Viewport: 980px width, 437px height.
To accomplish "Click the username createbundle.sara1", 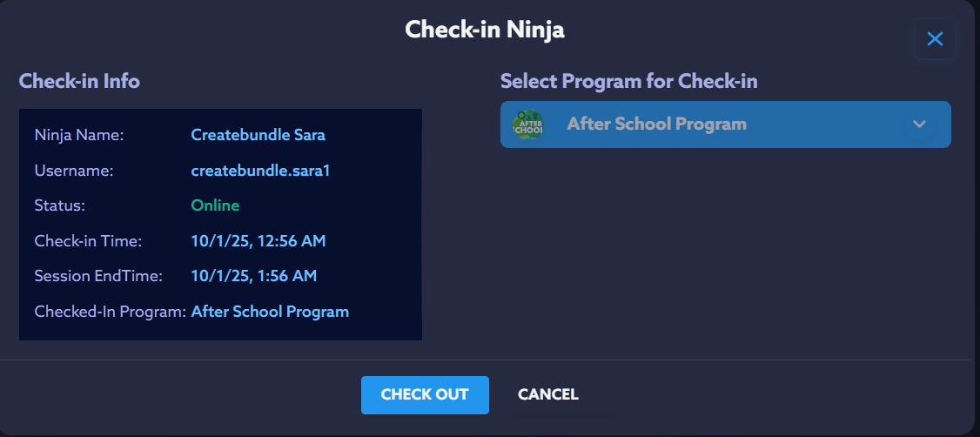I will click(x=260, y=171).
